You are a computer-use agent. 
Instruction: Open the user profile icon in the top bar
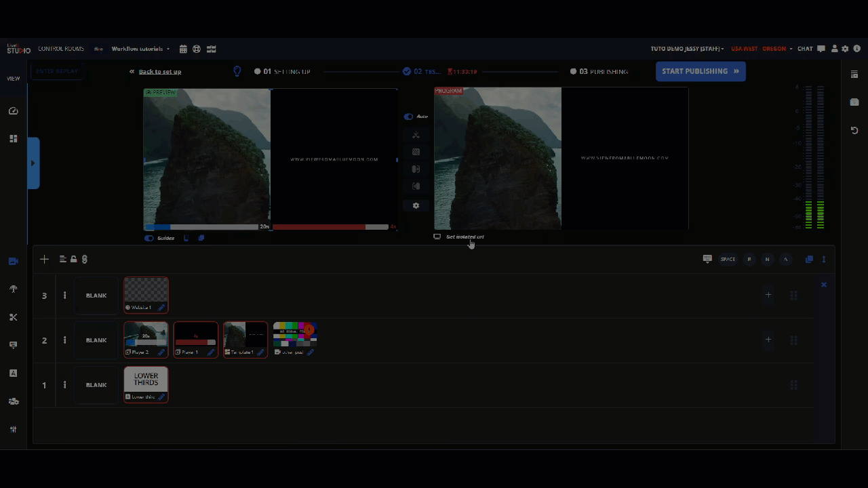point(835,49)
